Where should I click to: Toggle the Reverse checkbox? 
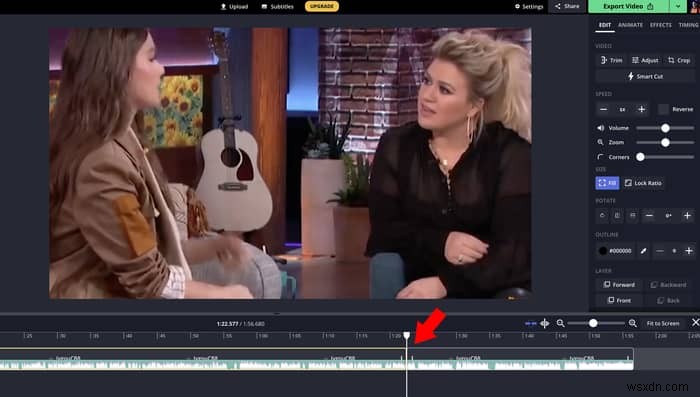coord(663,109)
